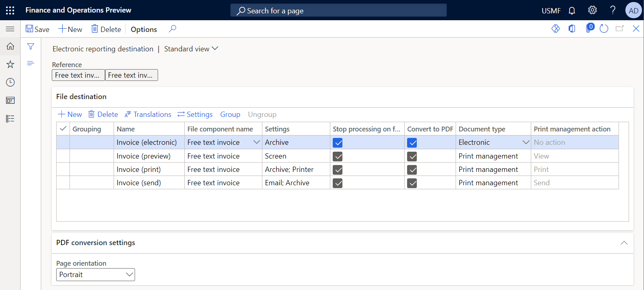
Task: Open the app launcher waffle menu
Action: click(10, 10)
